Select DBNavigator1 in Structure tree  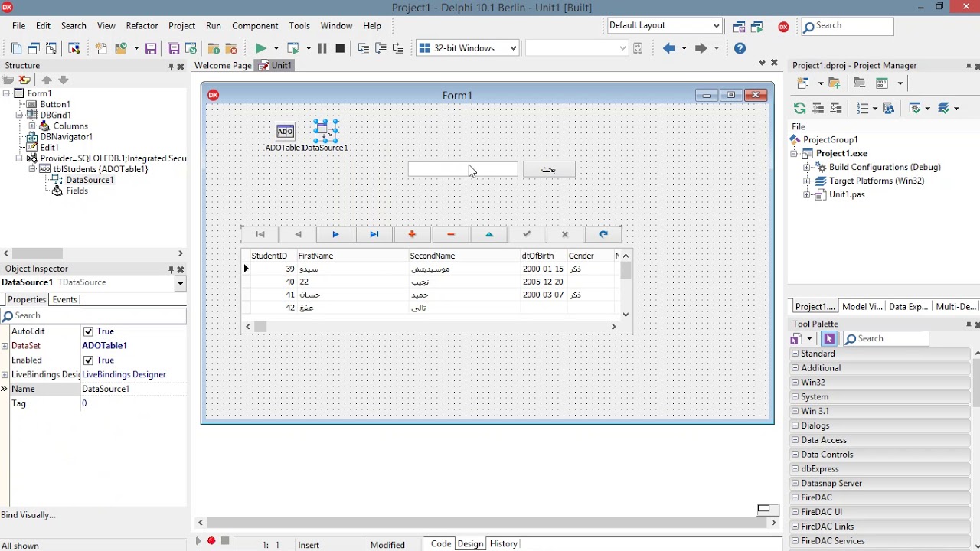pos(66,137)
